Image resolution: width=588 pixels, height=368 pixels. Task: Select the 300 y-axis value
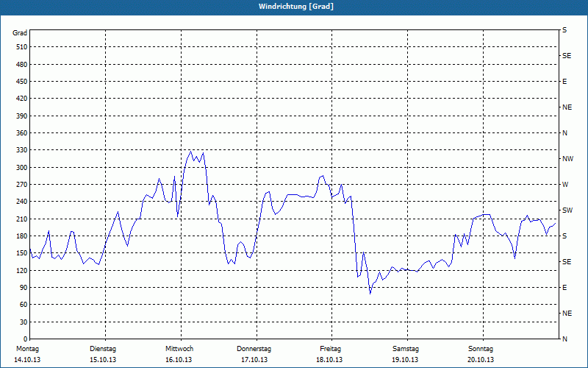point(22,168)
